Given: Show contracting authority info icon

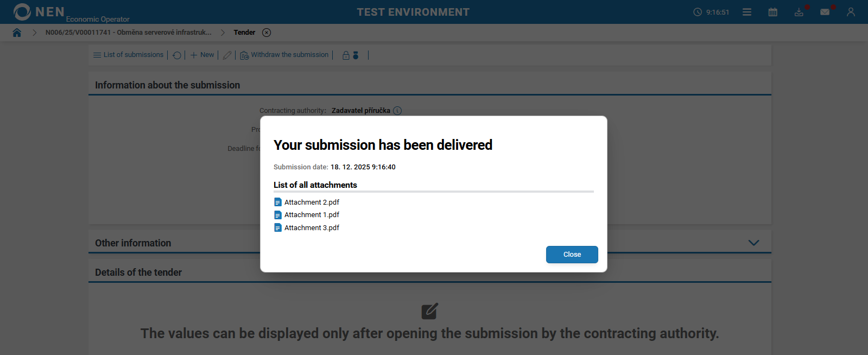Looking at the screenshot, I should click(x=397, y=111).
